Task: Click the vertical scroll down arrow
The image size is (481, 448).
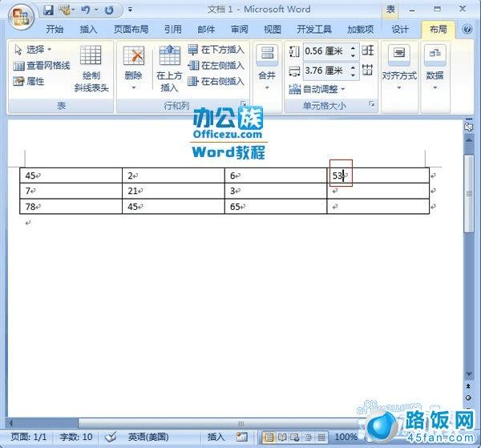Action: coord(469,373)
